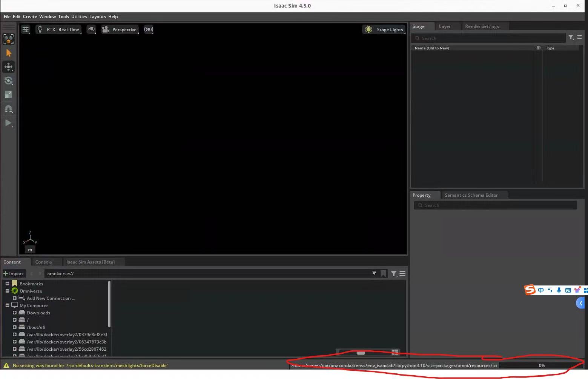Expand the Downloads folder node
Image resolution: width=588 pixels, height=379 pixels.
point(14,313)
